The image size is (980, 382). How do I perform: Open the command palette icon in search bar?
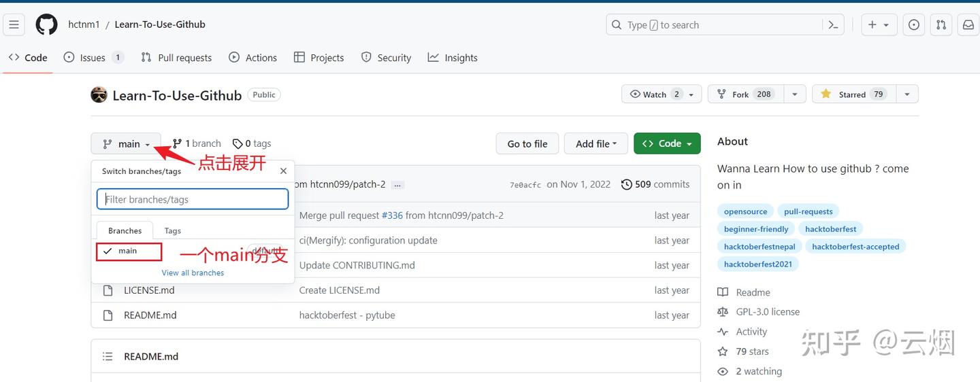tap(833, 24)
